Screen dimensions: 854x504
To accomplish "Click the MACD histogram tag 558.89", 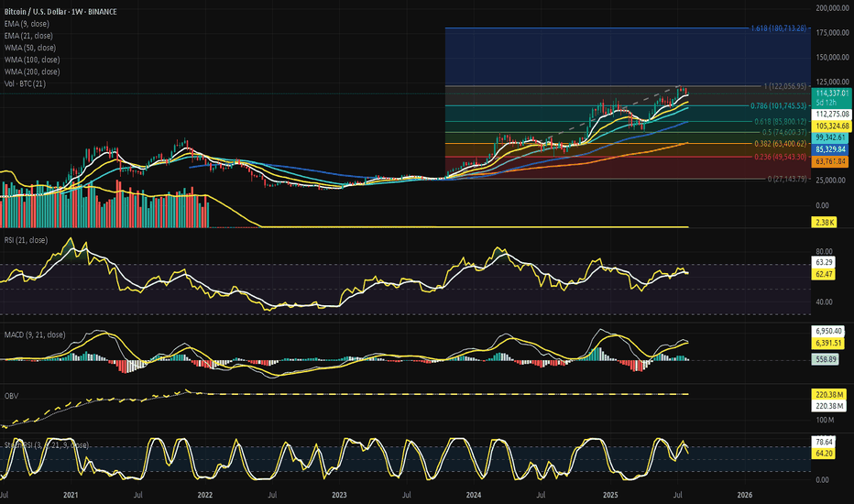I will pyautogui.click(x=826, y=359).
